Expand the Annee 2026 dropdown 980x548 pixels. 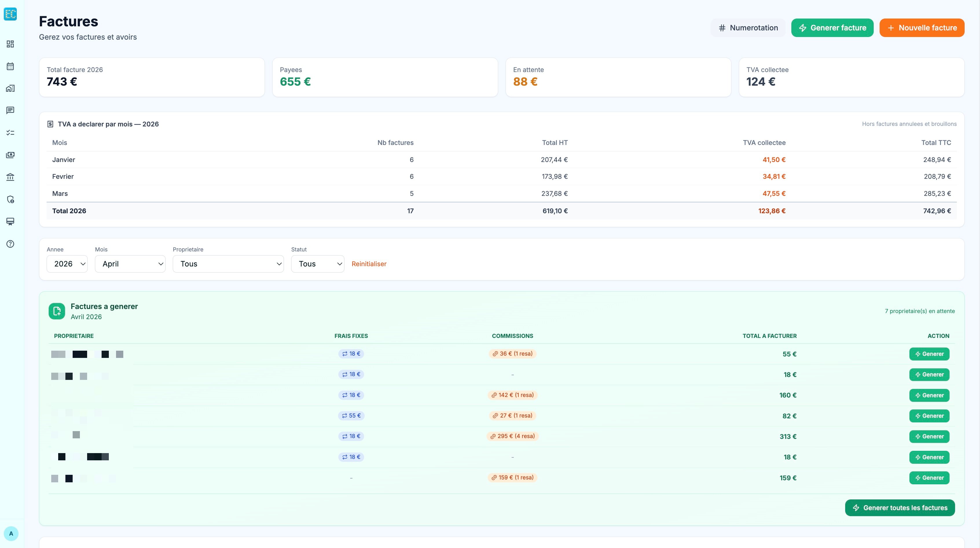point(67,264)
